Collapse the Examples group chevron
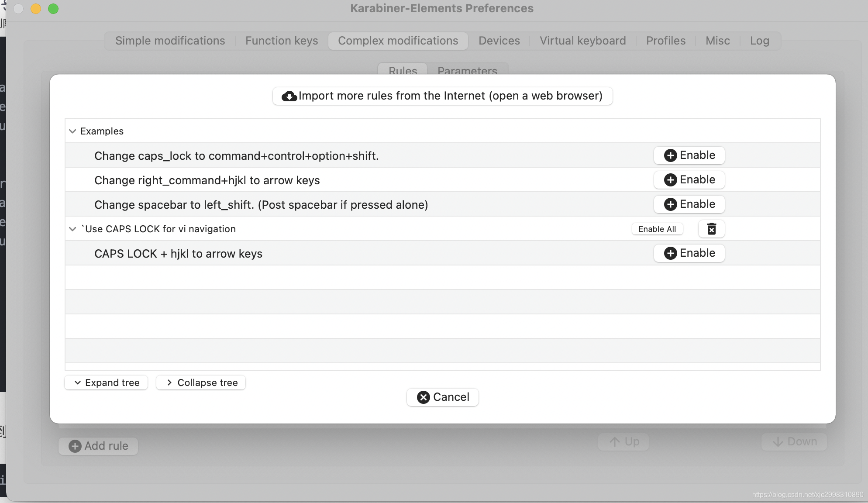The height and width of the screenshot is (503, 868). [72, 131]
